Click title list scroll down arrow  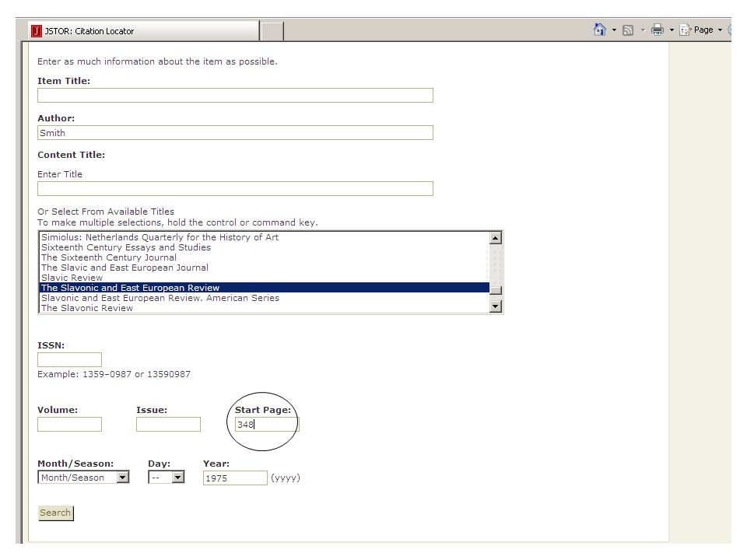click(496, 306)
